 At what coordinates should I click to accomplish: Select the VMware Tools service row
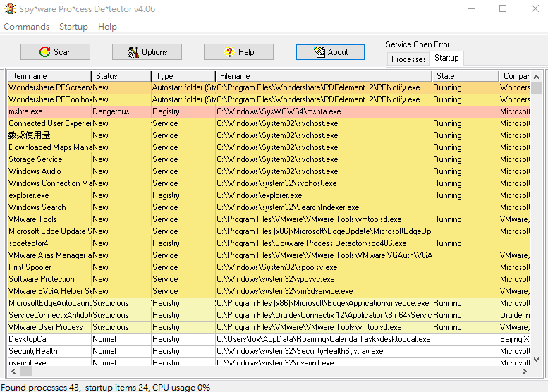[x=269, y=219]
